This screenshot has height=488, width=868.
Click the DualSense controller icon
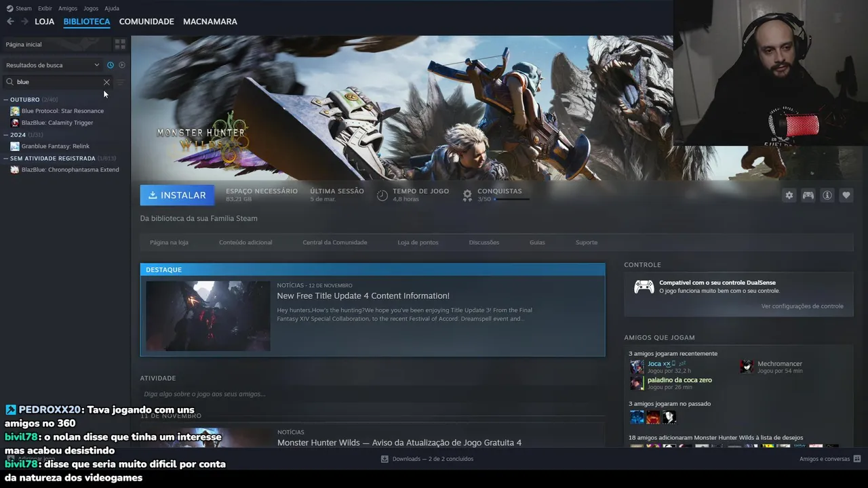click(644, 287)
